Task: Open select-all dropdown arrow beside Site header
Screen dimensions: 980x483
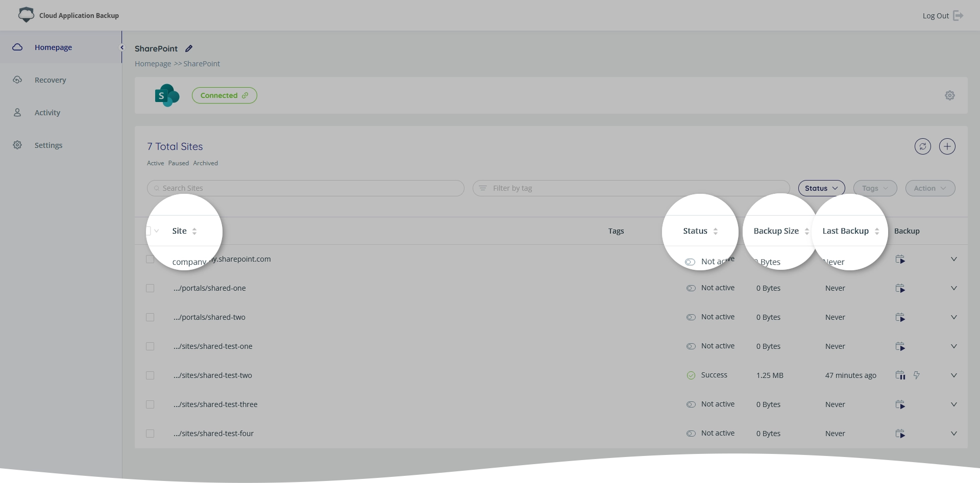Action: pos(157,231)
